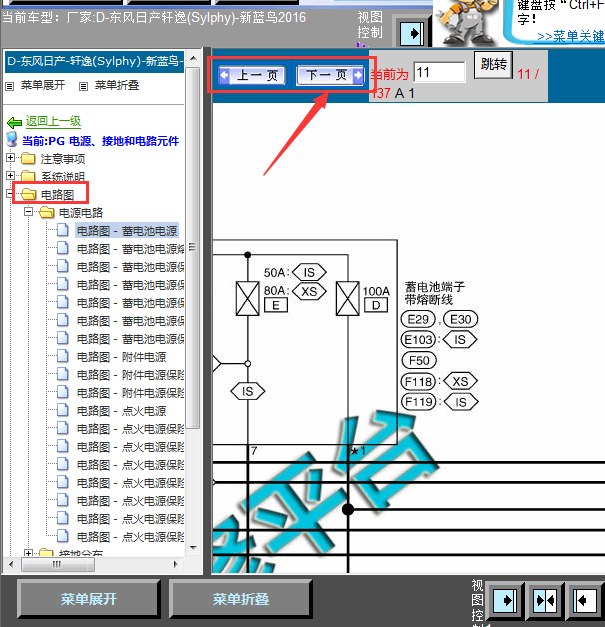Click the tree horizontal scroll right arrow
Viewport: 605px width, 627px height.
[176, 564]
